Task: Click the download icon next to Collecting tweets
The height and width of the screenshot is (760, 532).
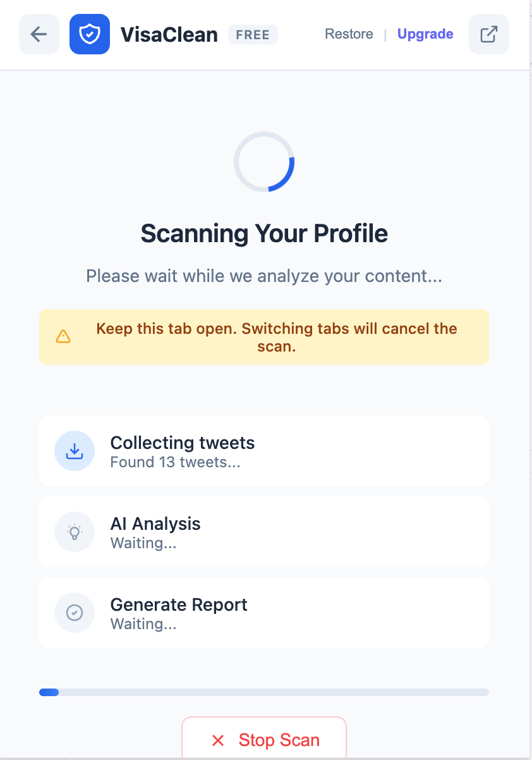Action: click(x=75, y=450)
